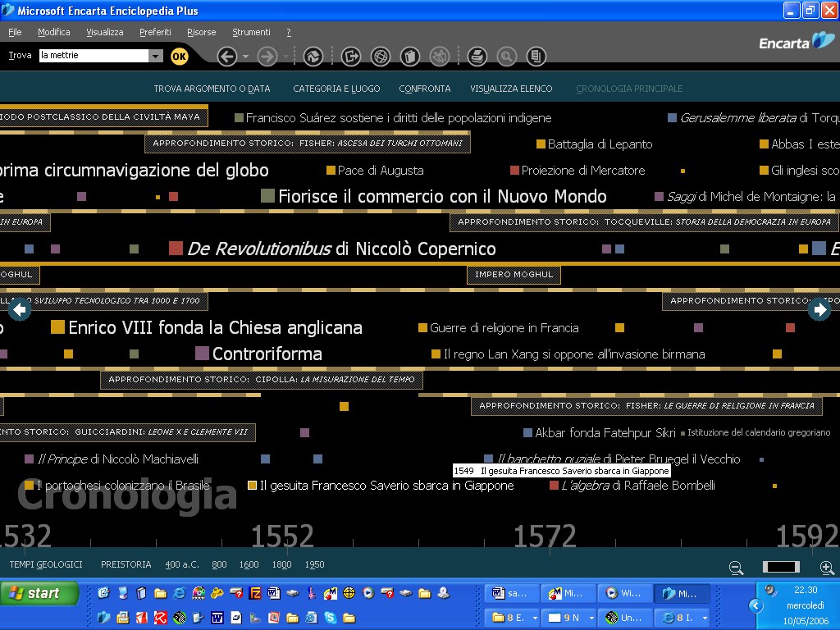The image size is (840, 630).
Task: Jump to the 400 a.C. period
Action: coord(182,564)
